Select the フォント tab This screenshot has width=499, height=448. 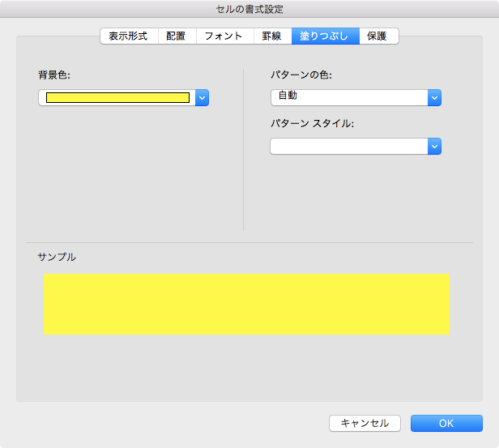(224, 36)
